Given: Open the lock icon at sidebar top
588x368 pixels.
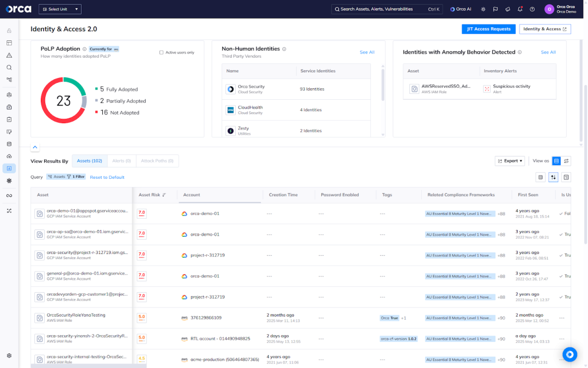Looking at the screenshot, I should (9, 31).
